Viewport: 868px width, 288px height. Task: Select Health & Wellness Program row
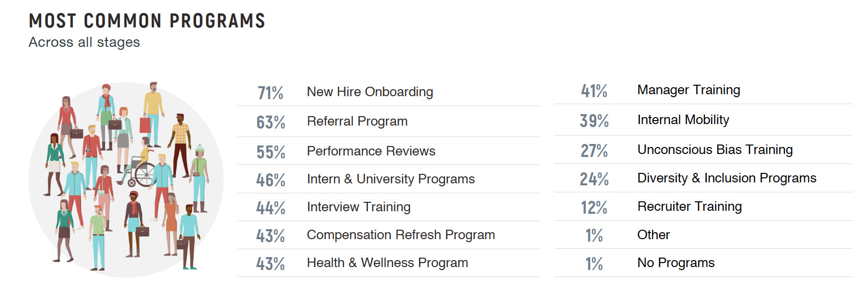pos(389,263)
